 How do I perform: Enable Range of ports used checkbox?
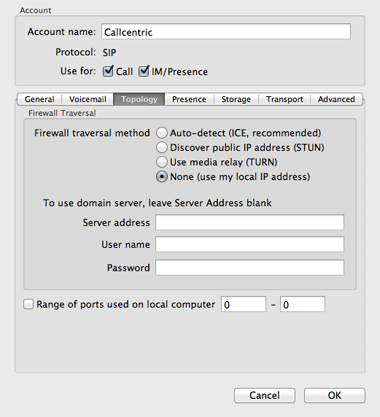28,304
